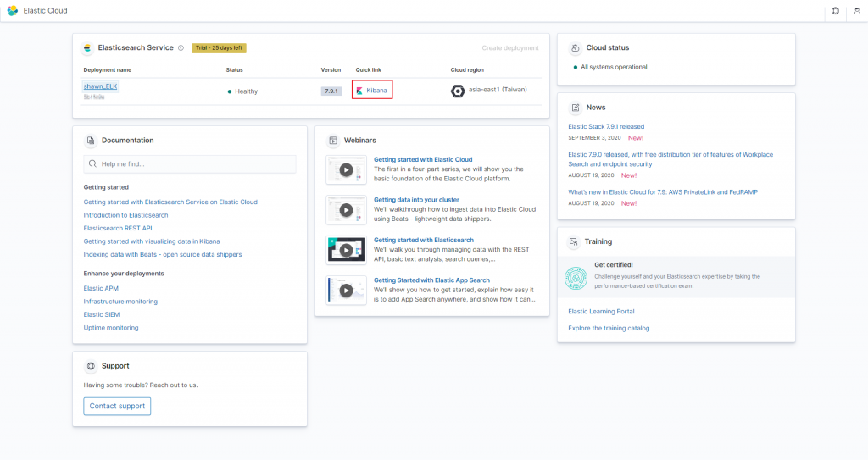Open Getting started with visualizing data in Kibana
868x460 pixels.
click(x=152, y=241)
